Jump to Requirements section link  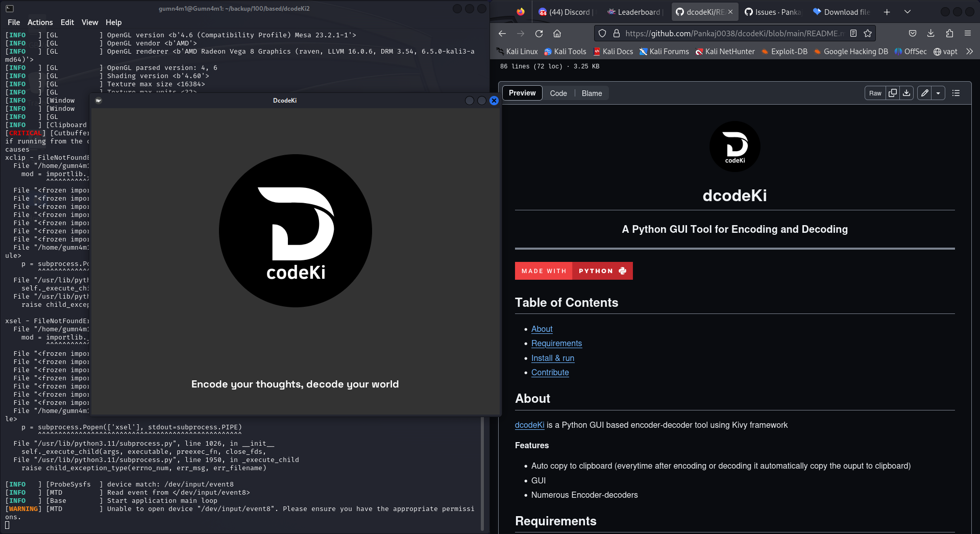coord(556,344)
